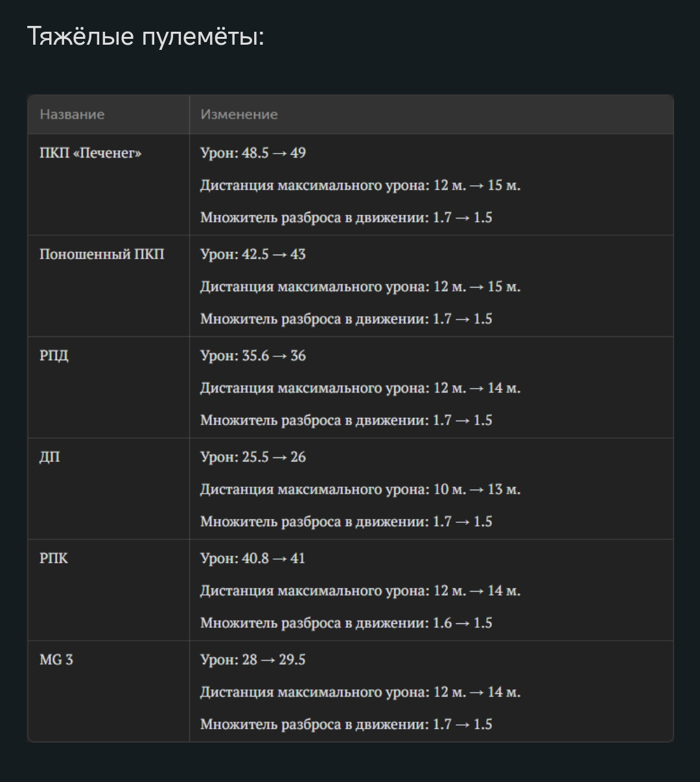The height and width of the screenshot is (782, 700).
Task: Click the РПД weapon name
Action: pyautogui.click(x=54, y=356)
